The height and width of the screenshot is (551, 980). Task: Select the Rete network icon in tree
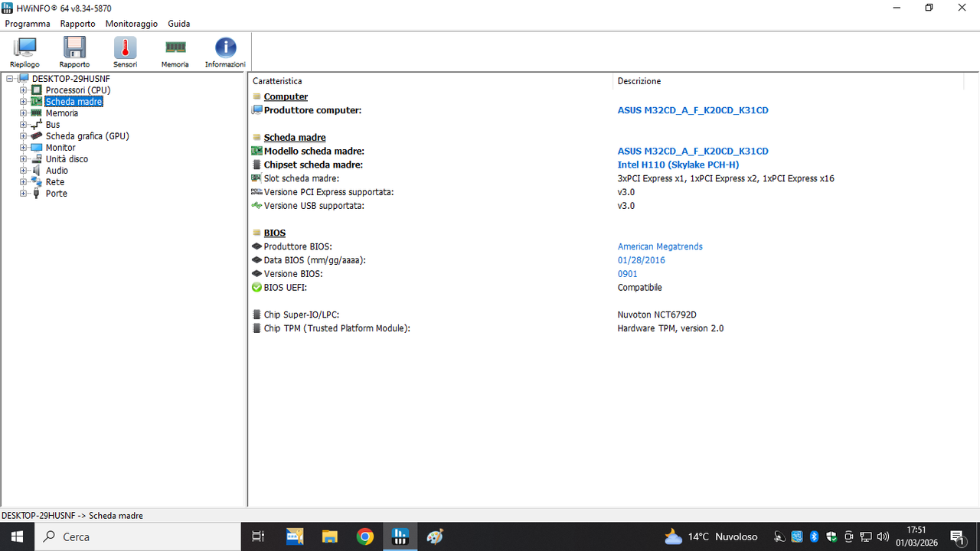click(x=37, y=182)
